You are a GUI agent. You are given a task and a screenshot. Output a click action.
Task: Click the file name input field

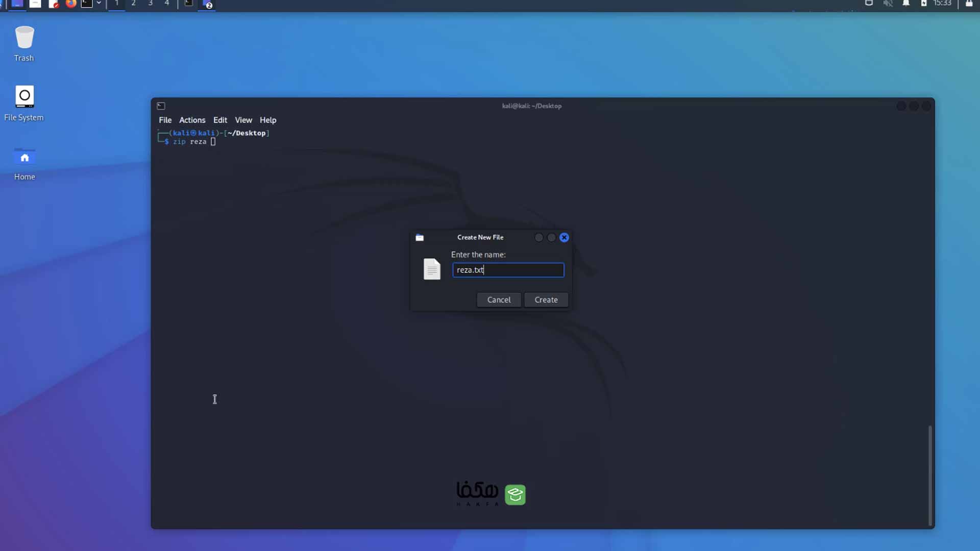click(508, 270)
